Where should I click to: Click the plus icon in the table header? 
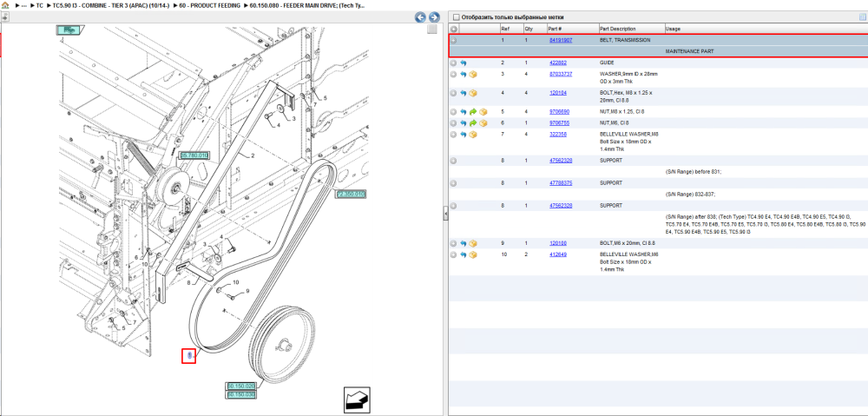(x=453, y=29)
